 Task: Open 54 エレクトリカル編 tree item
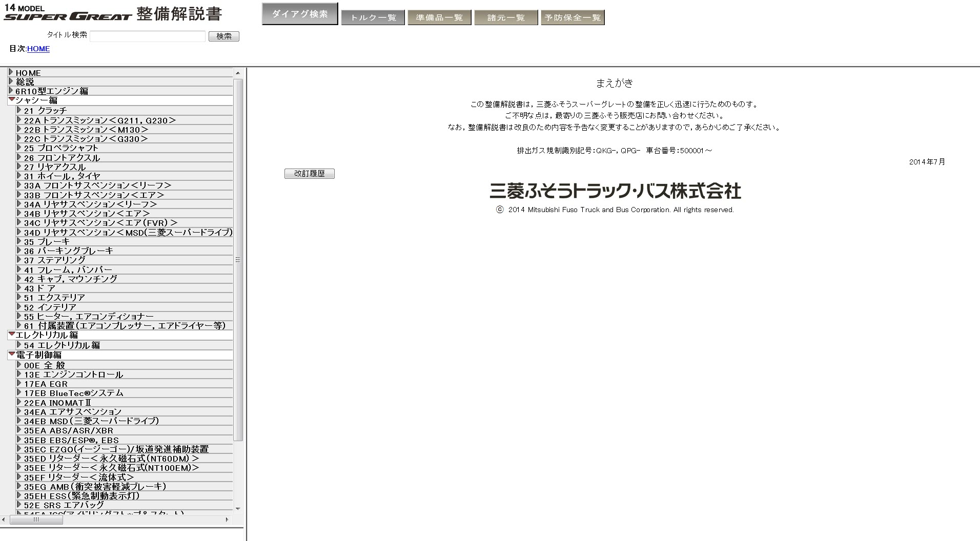[62, 345]
